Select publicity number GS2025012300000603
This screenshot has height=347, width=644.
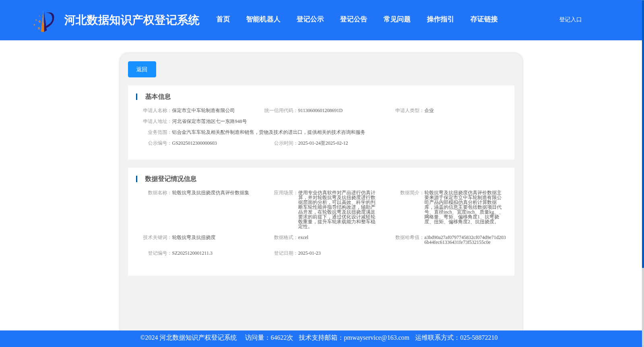[194, 143]
